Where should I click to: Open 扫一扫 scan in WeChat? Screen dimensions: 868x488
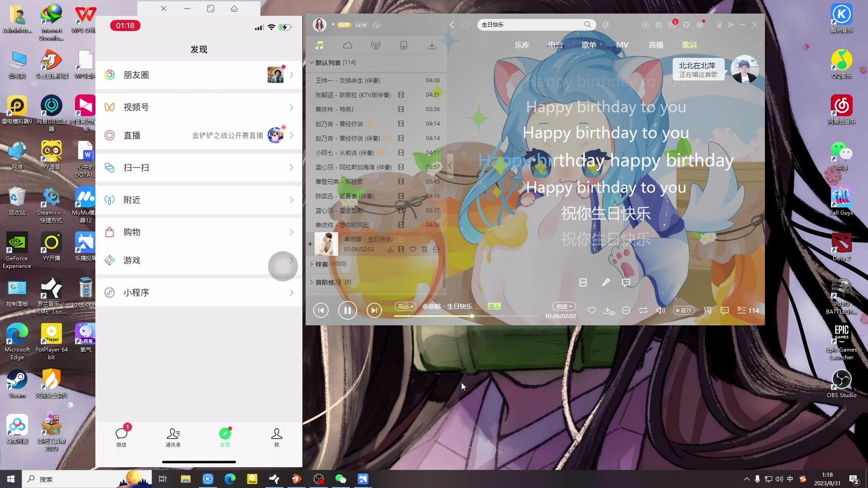point(199,168)
